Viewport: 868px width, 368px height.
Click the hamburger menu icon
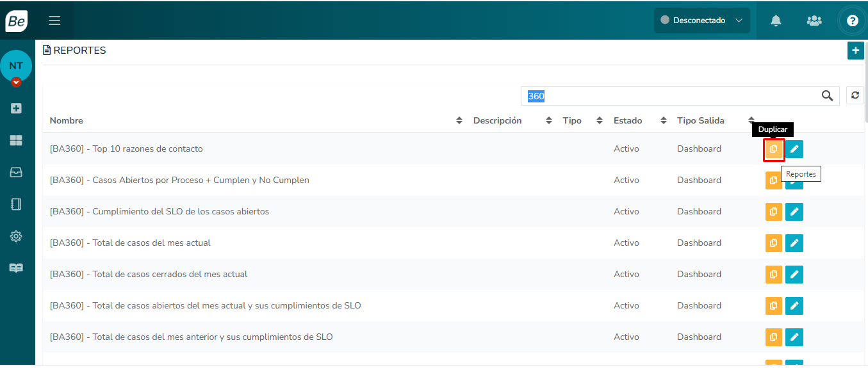pyautogui.click(x=54, y=20)
